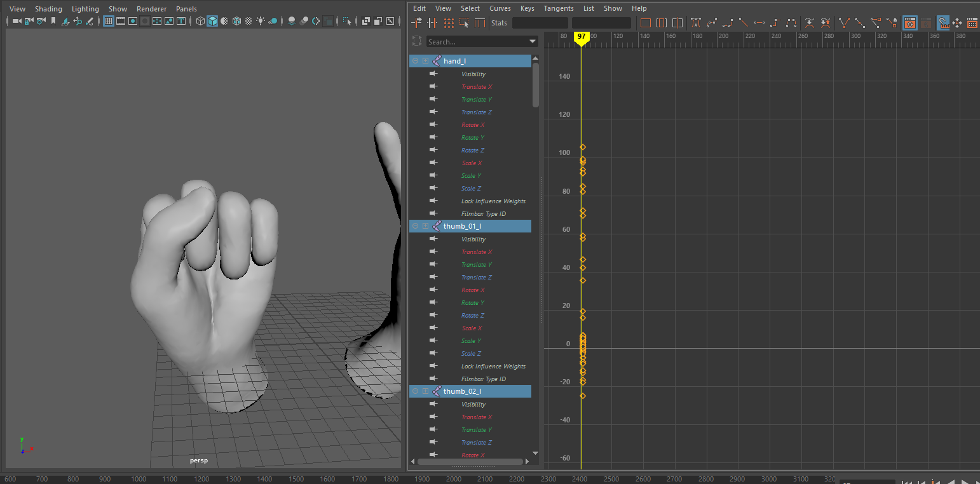
Task: Set Linear tangents icon
Action: coord(744,23)
